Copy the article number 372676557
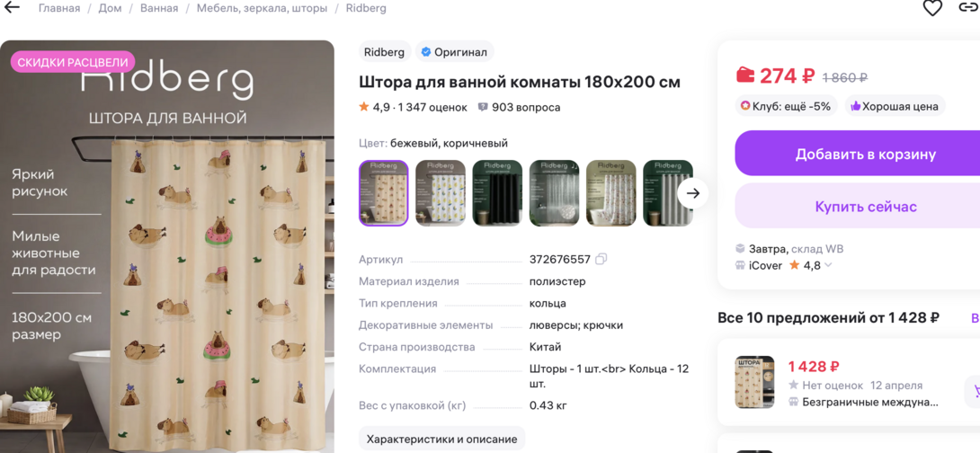The image size is (980, 453). (601, 259)
